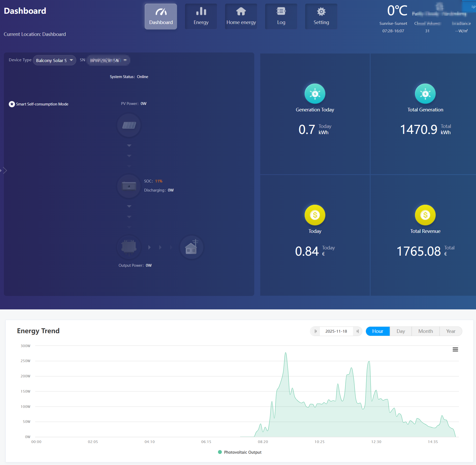Screen dimensions: 476x465
Task: Click the 0°C temperature reading
Action: 397,11
